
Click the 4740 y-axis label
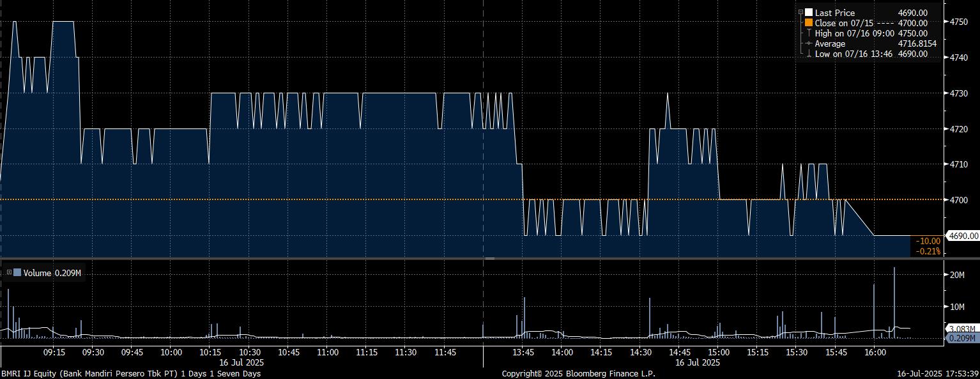[x=960, y=58]
